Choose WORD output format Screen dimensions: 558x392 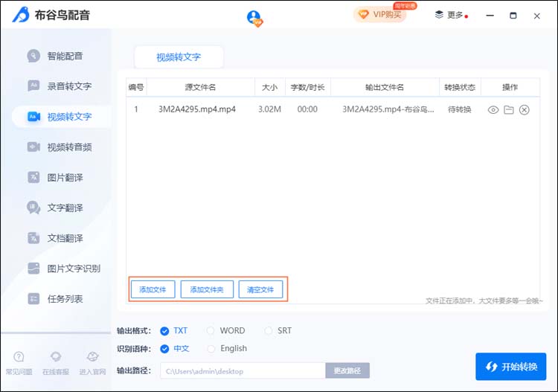(x=211, y=331)
